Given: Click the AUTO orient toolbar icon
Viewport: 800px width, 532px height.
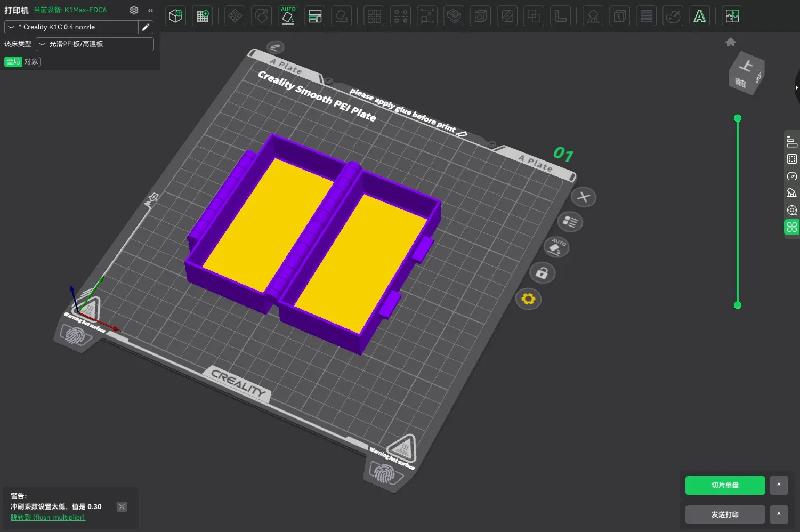Looking at the screenshot, I should tap(288, 16).
